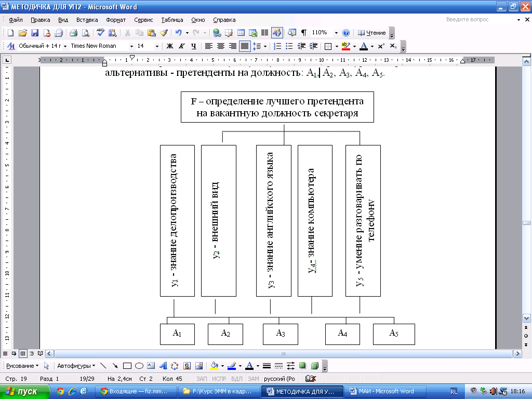
Task: Open a file via the folder icon
Action: 23,33
